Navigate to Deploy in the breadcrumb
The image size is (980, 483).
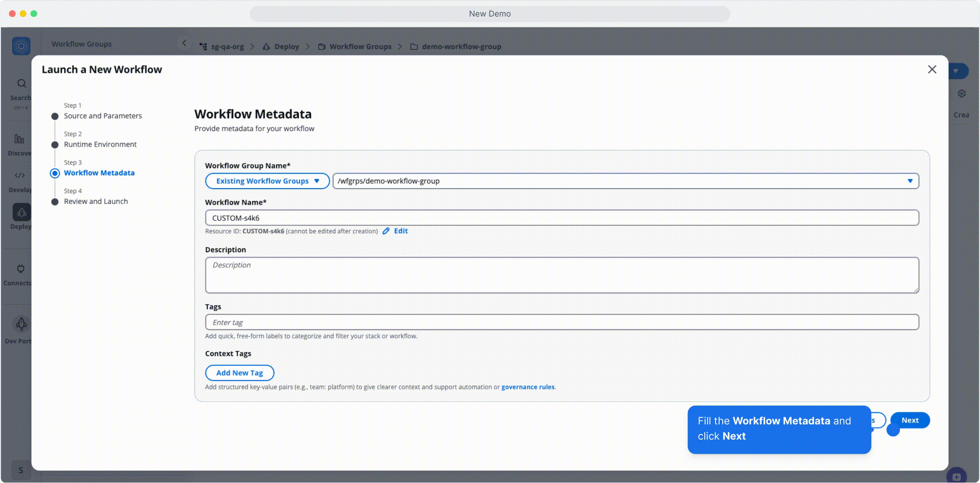click(287, 47)
